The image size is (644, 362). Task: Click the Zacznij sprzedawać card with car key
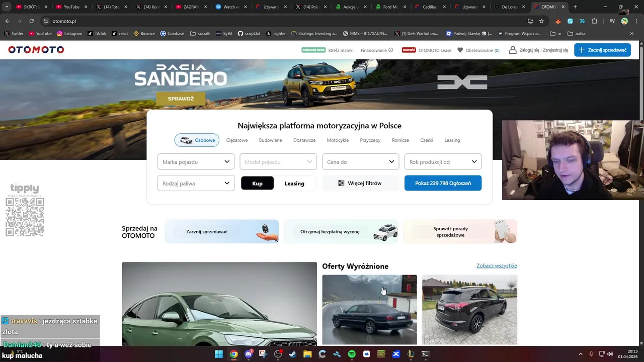pos(222,231)
